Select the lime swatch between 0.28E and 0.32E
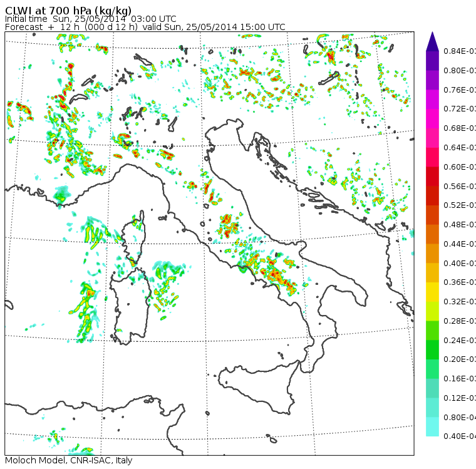The height and width of the screenshot is (469, 476). (x=432, y=311)
